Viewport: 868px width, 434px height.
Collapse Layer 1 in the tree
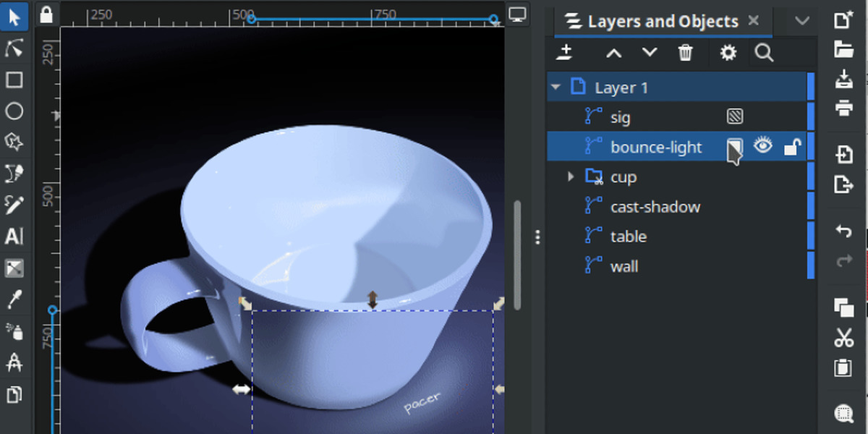(x=556, y=88)
